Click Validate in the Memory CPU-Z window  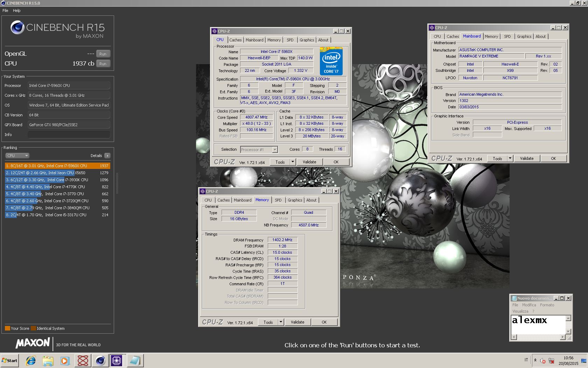[297, 322]
